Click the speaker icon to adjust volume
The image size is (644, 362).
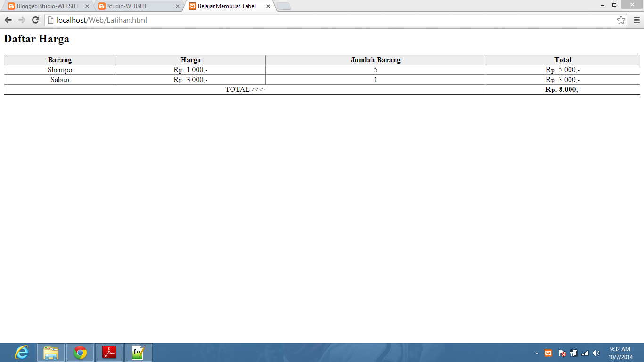(595, 353)
